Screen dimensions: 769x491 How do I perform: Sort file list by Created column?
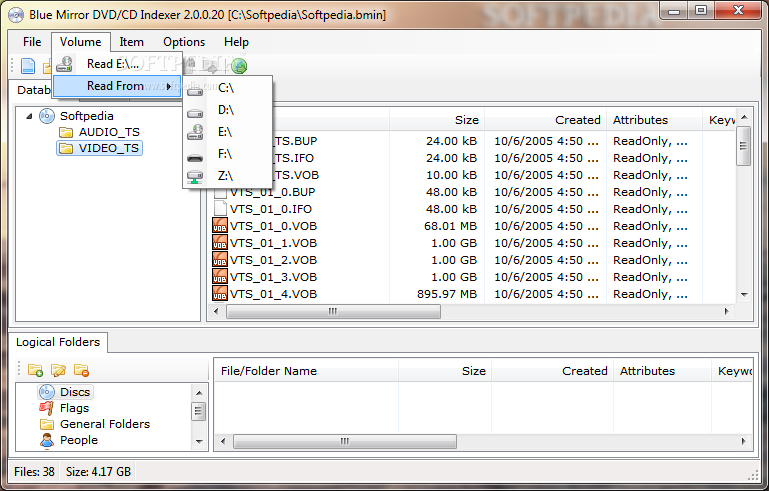(x=545, y=120)
